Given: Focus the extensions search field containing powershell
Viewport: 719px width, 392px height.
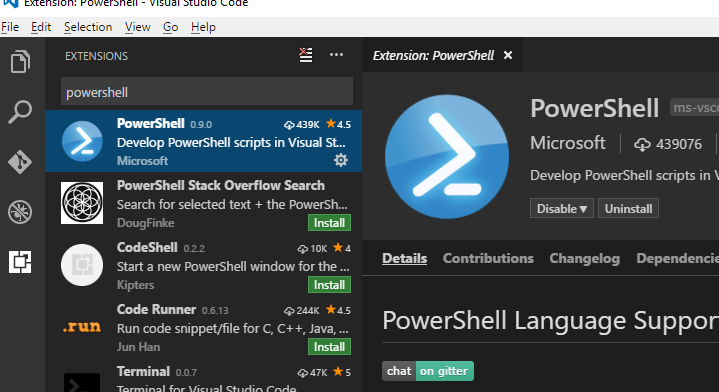Looking at the screenshot, I should pyautogui.click(x=207, y=92).
